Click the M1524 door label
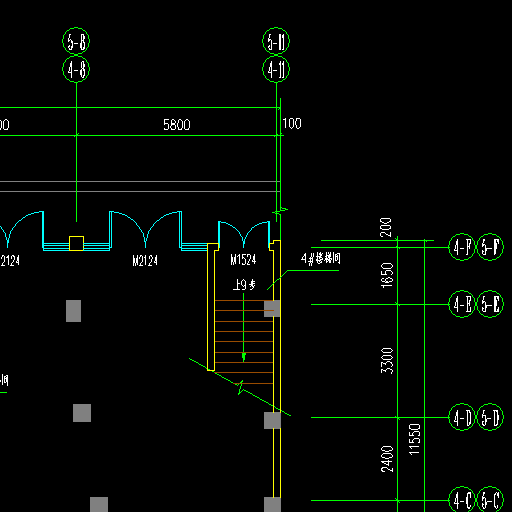This screenshot has height=512, width=512. click(x=243, y=260)
